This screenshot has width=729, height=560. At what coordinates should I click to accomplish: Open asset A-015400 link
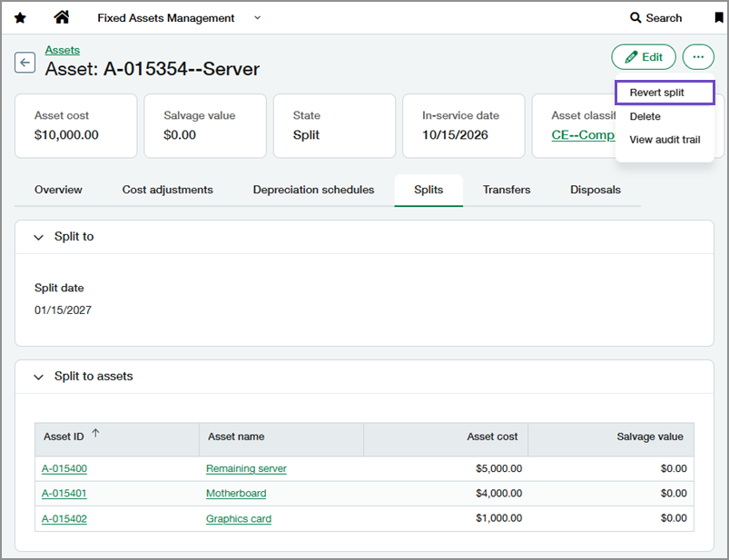[x=64, y=468]
